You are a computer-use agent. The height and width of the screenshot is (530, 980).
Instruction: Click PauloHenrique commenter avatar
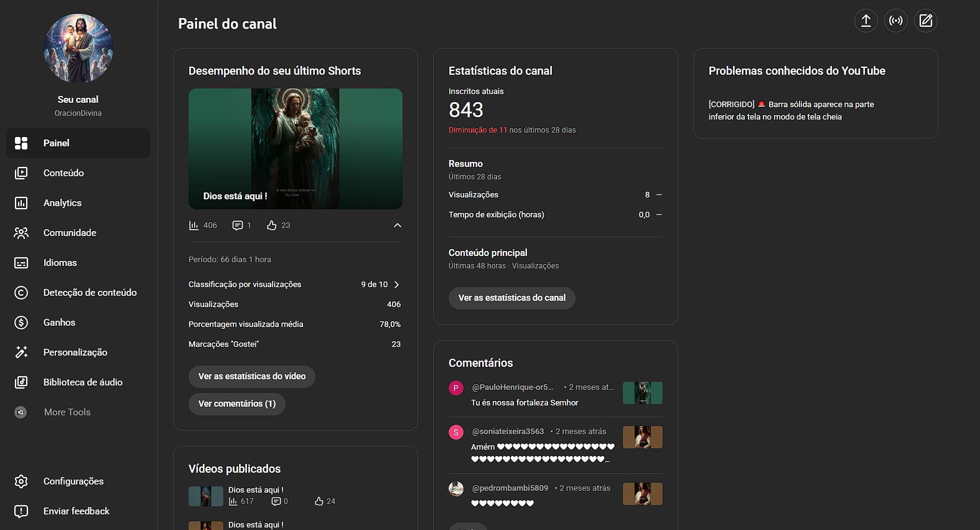pyautogui.click(x=456, y=388)
